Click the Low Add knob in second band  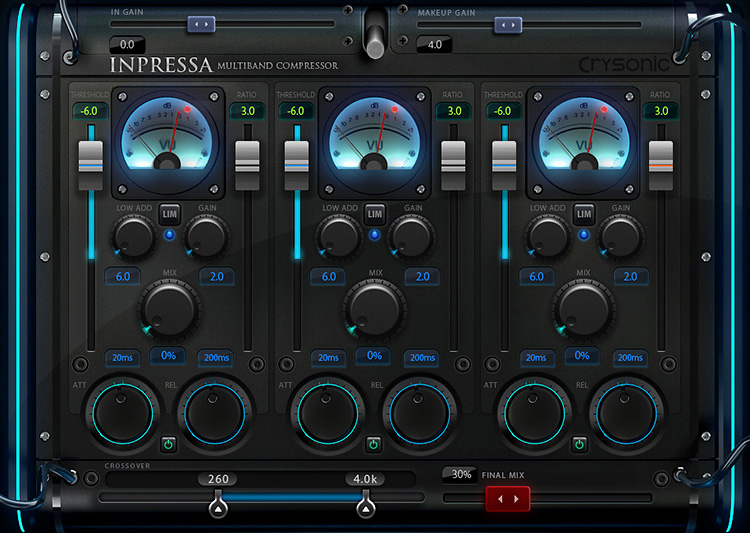click(x=339, y=237)
